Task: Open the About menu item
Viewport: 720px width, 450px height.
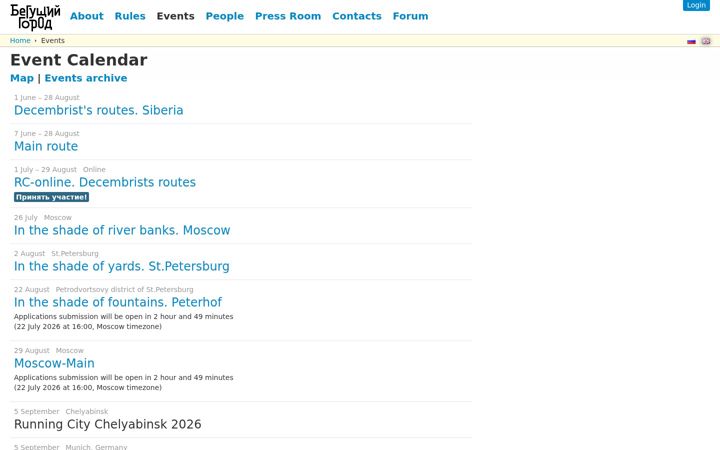Action: point(87,16)
